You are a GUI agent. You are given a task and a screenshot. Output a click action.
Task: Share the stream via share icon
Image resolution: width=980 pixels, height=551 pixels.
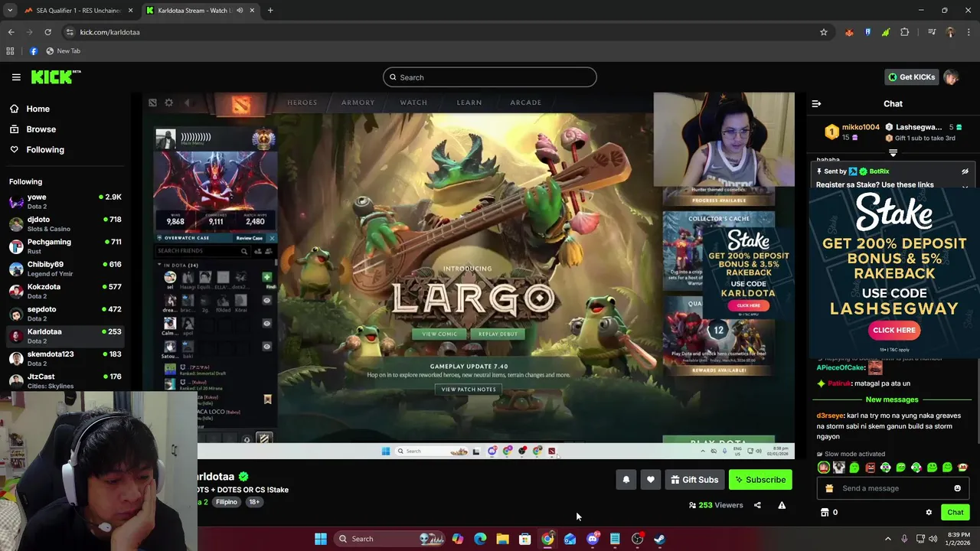click(757, 505)
